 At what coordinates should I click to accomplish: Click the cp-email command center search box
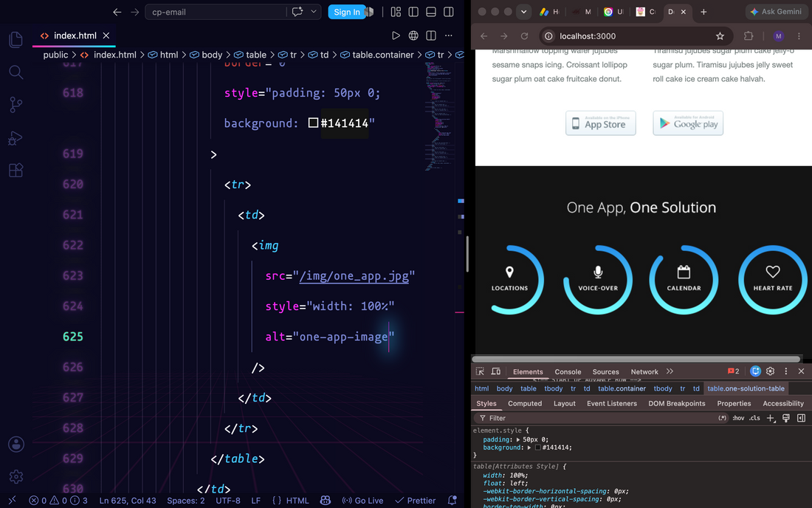pyautogui.click(x=216, y=12)
